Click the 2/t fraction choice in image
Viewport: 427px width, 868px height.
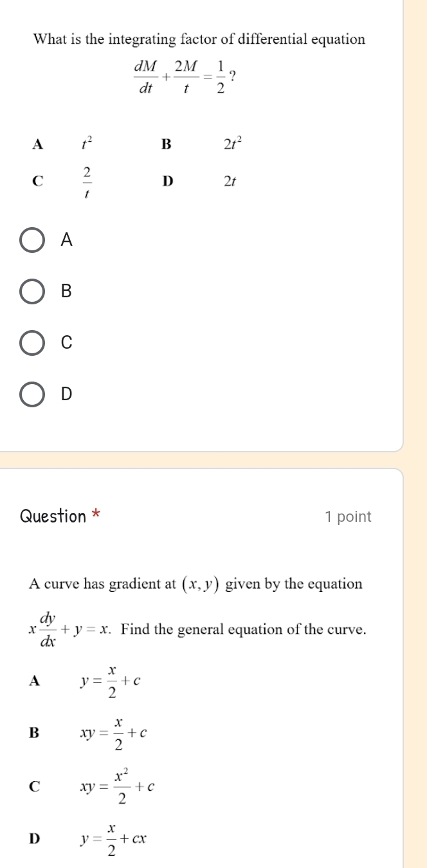point(86,181)
